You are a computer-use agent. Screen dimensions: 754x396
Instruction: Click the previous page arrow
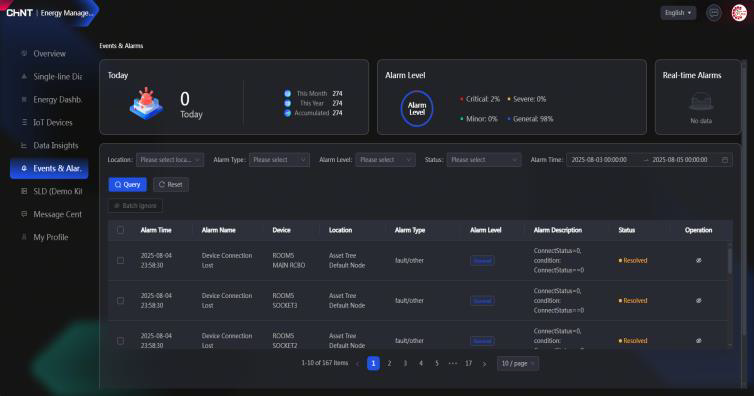point(357,364)
